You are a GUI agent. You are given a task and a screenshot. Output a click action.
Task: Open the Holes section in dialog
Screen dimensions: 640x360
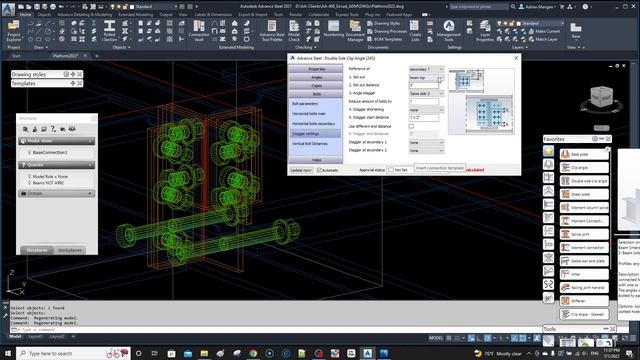tap(316, 160)
